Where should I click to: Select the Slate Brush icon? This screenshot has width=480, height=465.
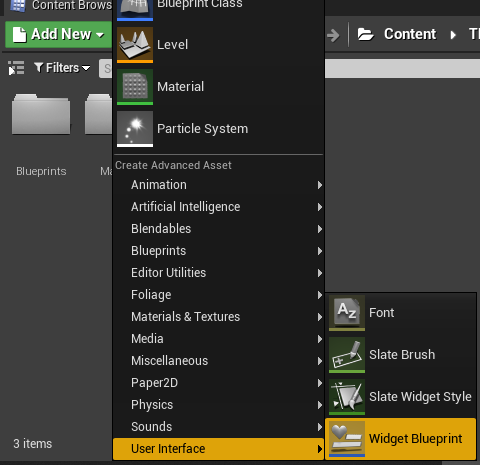(x=347, y=355)
